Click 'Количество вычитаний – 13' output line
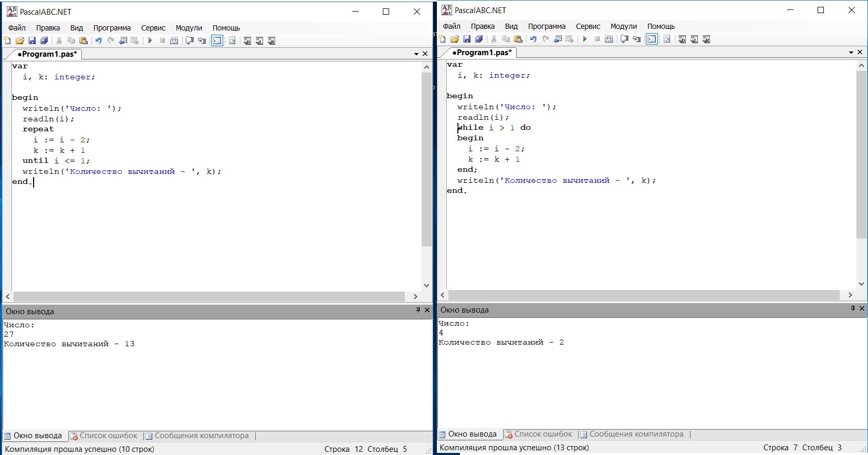The width and height of the screenshot is (868, 455). 69,344
